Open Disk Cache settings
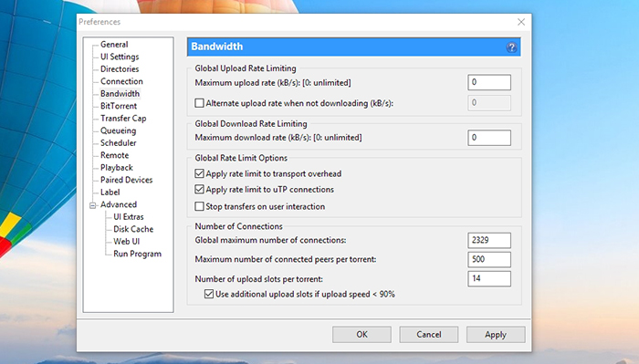This screenshot has height=364, width=639. click(x=133, y=229)
